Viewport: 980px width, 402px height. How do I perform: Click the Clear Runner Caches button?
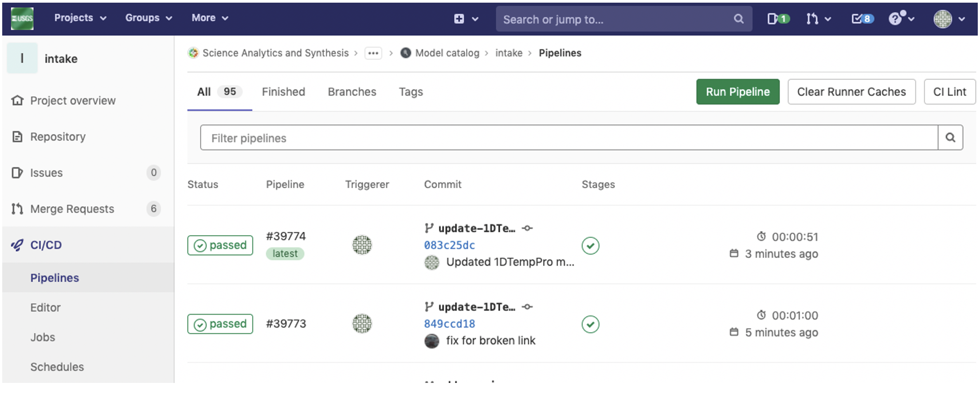tap(851, 92)
